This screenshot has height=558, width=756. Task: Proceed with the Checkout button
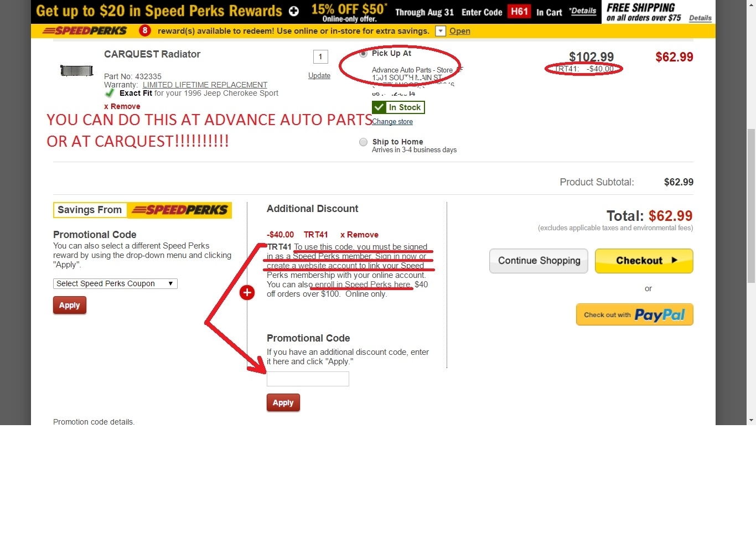[x=644, y=261]
